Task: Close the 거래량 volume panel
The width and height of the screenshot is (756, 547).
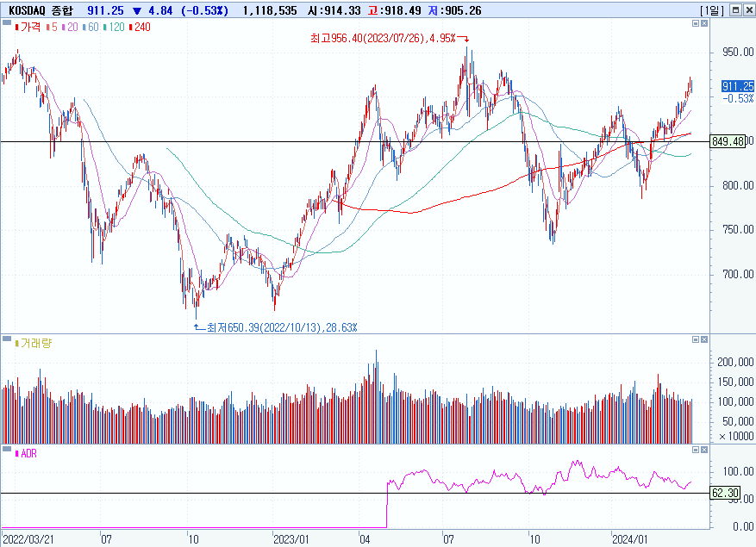Action: [x=704, y=339]
